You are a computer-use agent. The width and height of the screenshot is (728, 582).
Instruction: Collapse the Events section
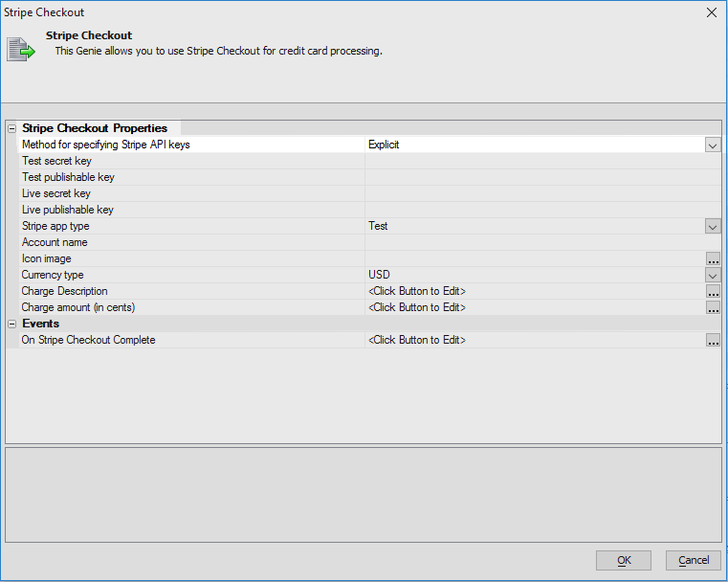(x=12, y=324)
